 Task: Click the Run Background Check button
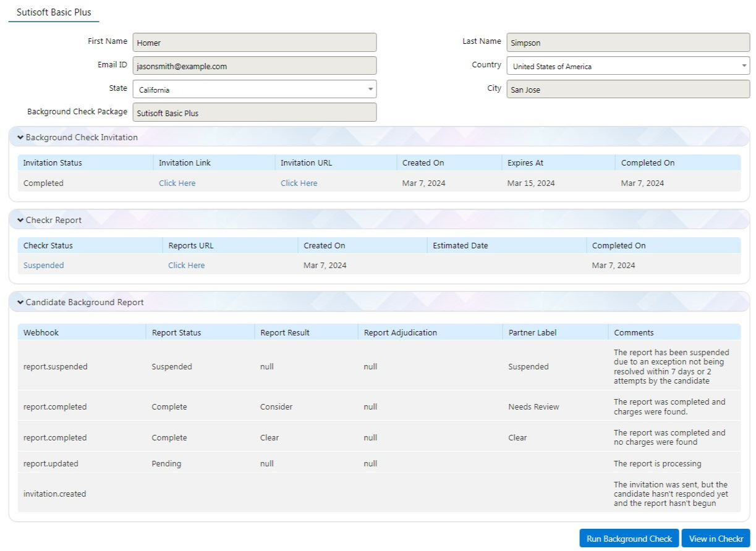pyautogui.click(x=629, y=539)
